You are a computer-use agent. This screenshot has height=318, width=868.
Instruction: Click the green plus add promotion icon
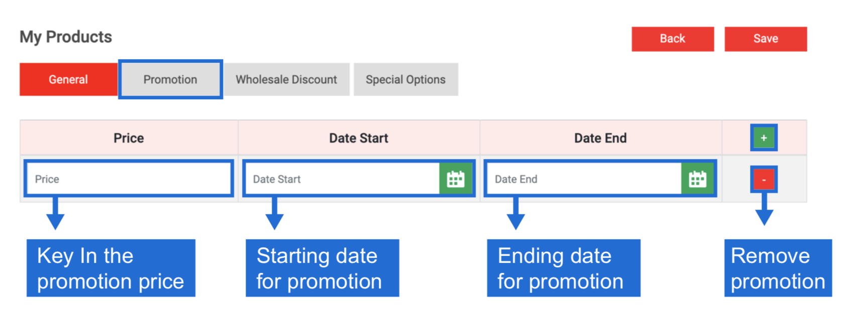coord(764,138)
